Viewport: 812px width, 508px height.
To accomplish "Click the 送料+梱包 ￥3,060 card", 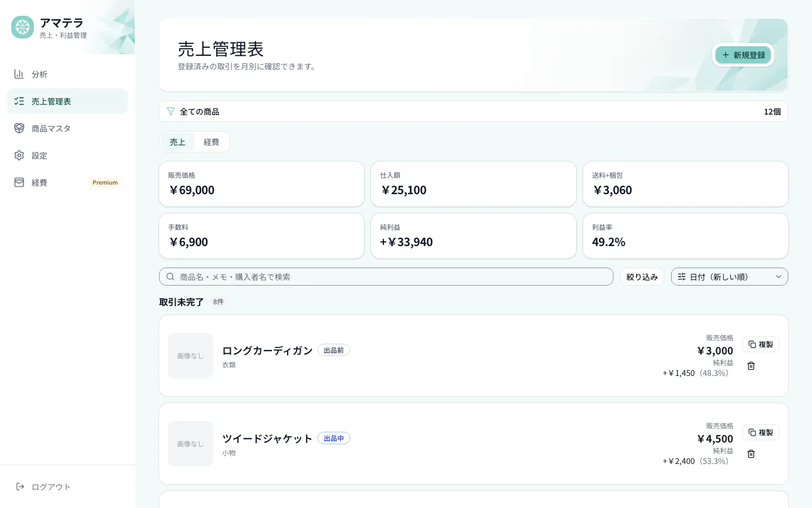I will click(686, 184).
